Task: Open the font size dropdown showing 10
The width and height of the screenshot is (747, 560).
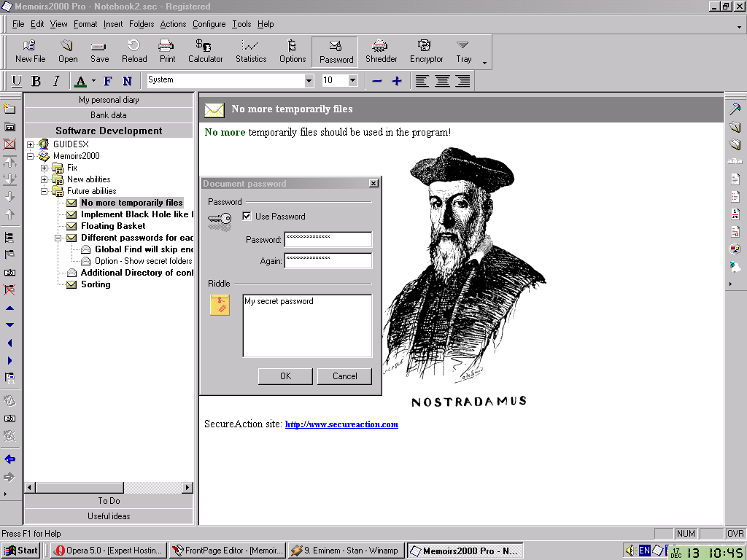Action: pos(351,80)
